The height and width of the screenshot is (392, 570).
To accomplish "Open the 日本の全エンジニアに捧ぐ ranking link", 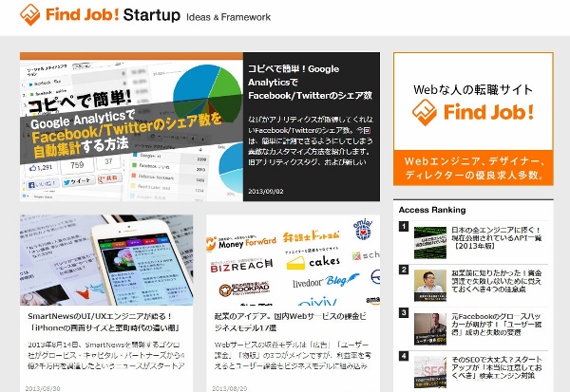I will tap(497, 237).
